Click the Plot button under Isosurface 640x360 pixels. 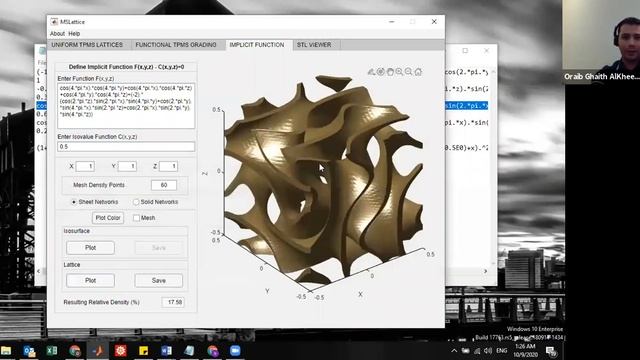coord(91,248)
